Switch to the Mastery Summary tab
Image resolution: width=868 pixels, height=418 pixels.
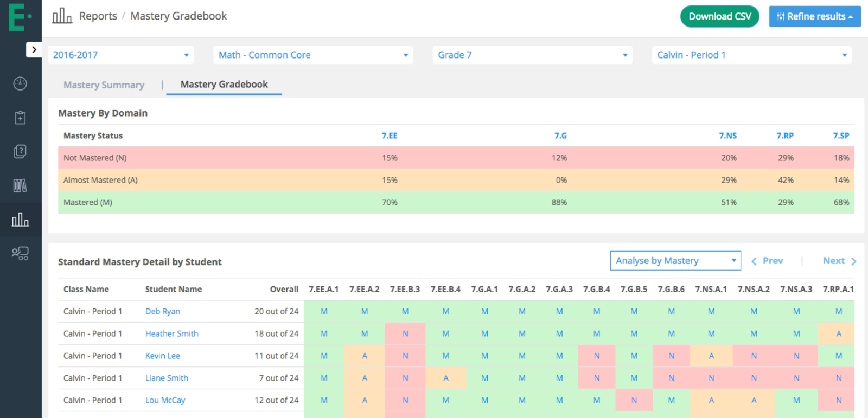pyautogui.click(x=104, y=85)
